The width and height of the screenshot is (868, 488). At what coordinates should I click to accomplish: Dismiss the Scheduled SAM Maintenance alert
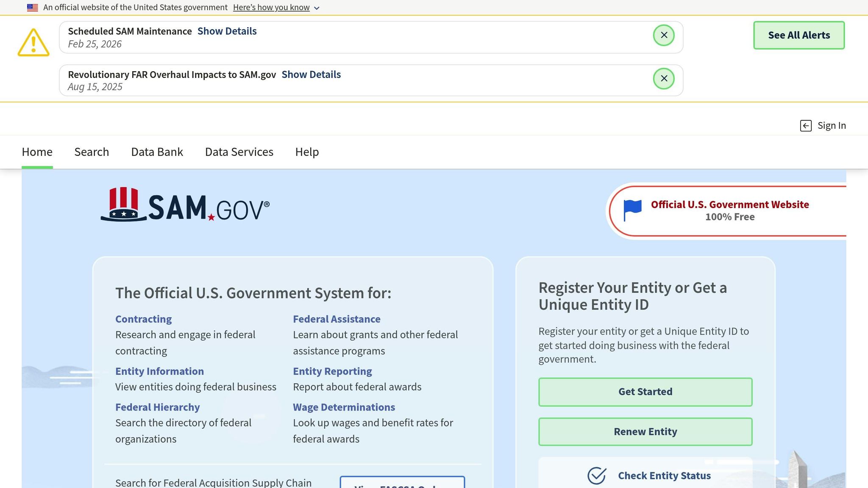664,35
